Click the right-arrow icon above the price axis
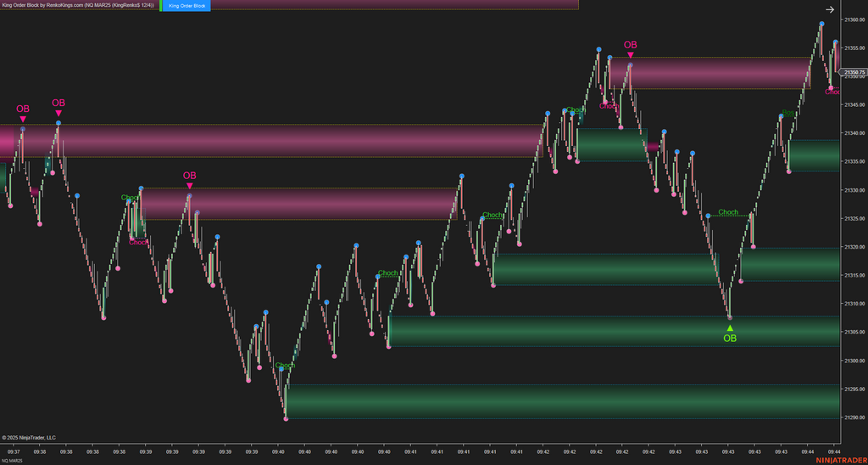Image resolution: width=868 pixels, height=465 pixels. coord(829,9)
